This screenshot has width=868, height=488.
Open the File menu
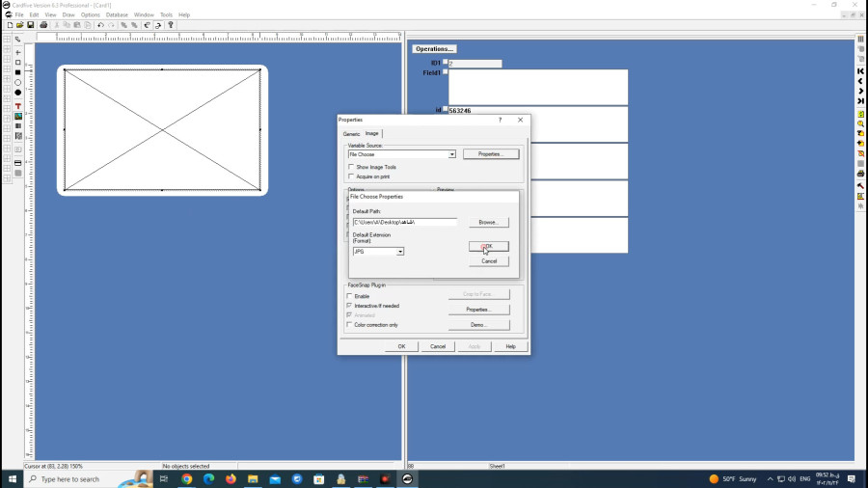coord(19,14)
